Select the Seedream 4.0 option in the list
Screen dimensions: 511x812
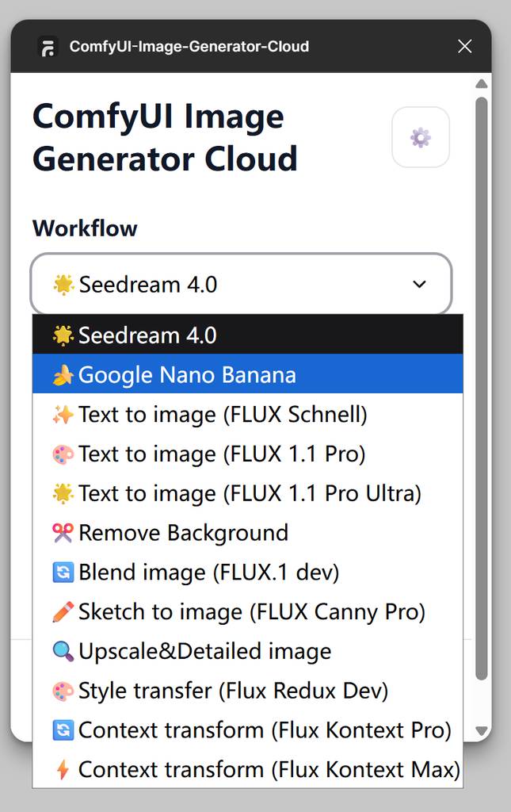(x=147, y=335)
